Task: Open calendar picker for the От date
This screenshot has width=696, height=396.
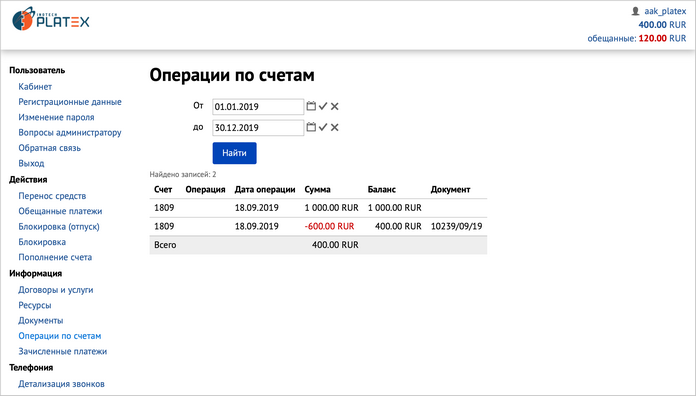Action: pyautogui.click(x=311, y=106)
